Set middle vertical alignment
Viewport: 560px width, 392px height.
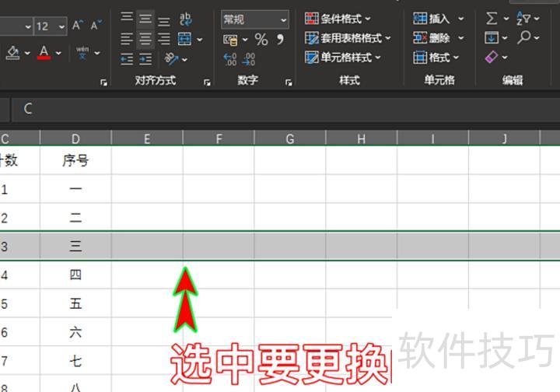(x=145, y=18)
